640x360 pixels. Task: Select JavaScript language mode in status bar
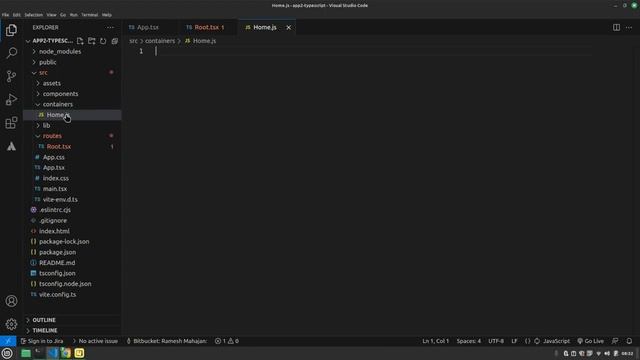coord(556,341)
